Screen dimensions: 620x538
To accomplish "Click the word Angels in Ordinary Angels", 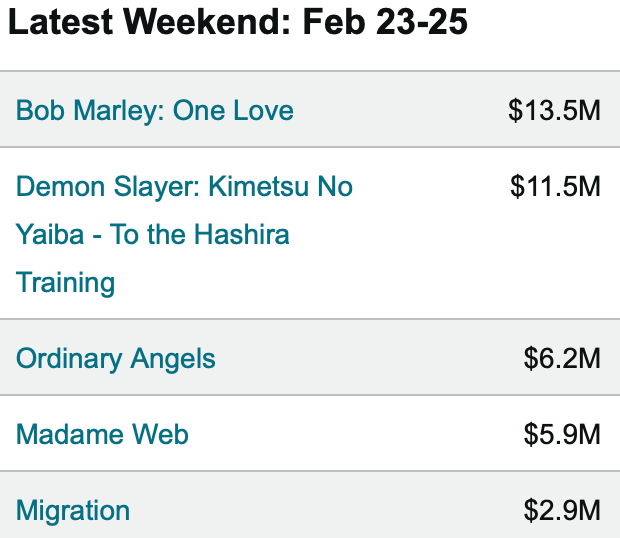I will tap(173, 359).
